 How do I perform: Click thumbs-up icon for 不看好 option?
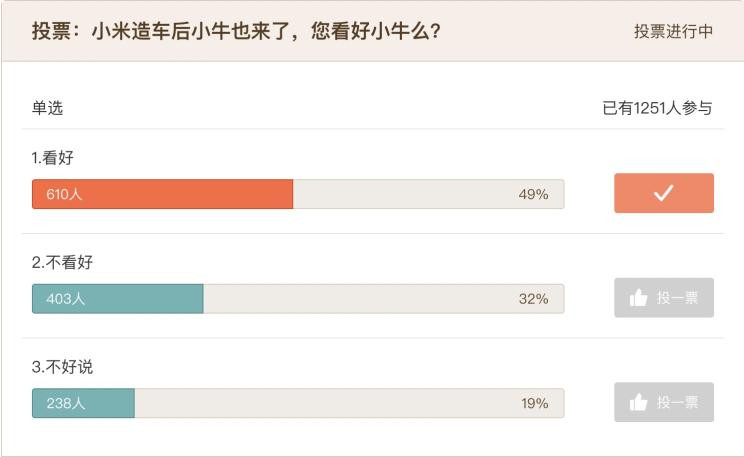point(638,298)
